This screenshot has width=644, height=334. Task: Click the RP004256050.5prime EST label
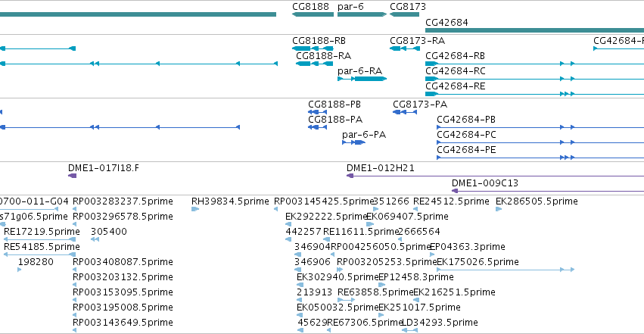[381, 247]
